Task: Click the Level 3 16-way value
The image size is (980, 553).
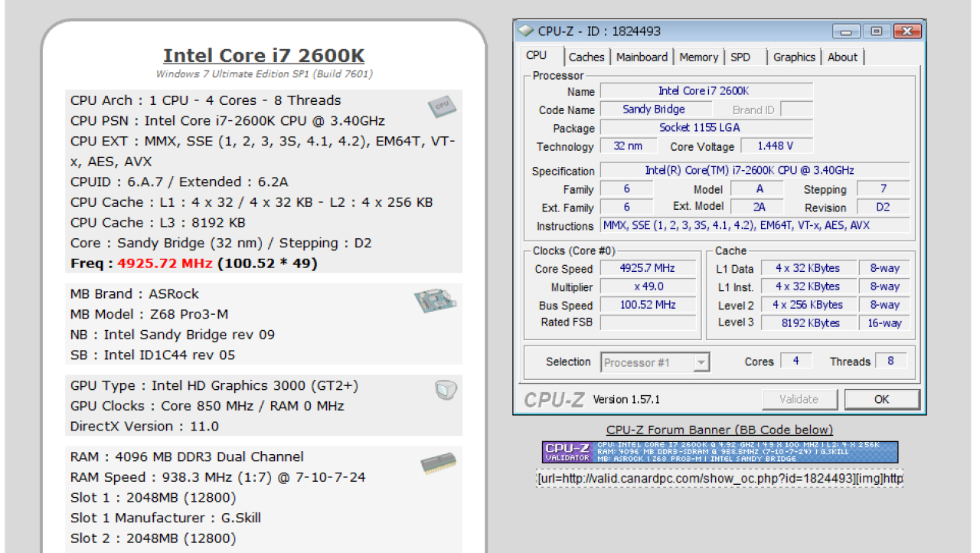Action: coord(884,322)
